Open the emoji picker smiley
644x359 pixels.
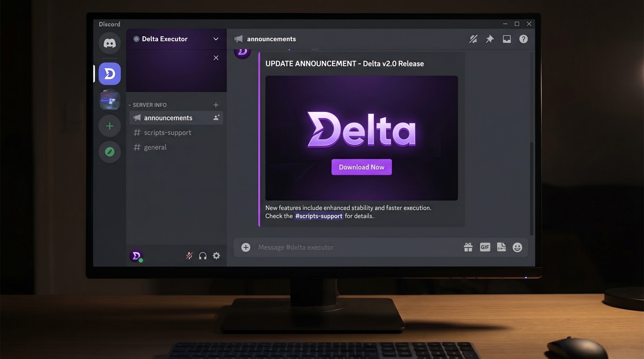pyautogui.click(x=517, y=247)
